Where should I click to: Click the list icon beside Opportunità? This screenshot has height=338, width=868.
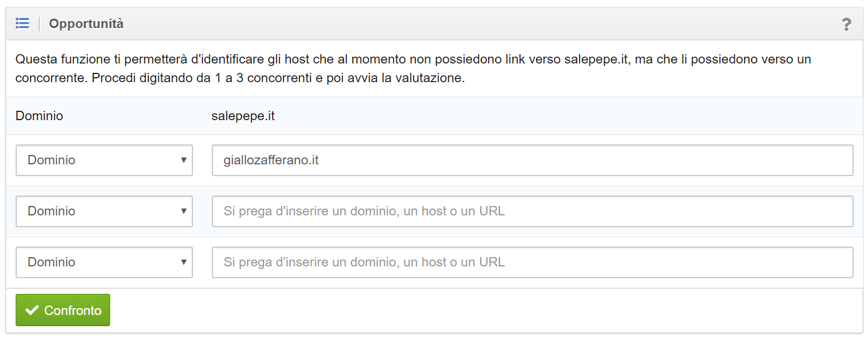pyautogui.click(x=22, y=24)
